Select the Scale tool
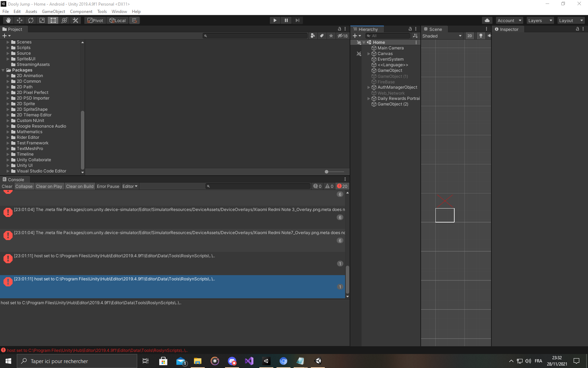Screen dimensions: 588x368 click(x=42, y=20)
